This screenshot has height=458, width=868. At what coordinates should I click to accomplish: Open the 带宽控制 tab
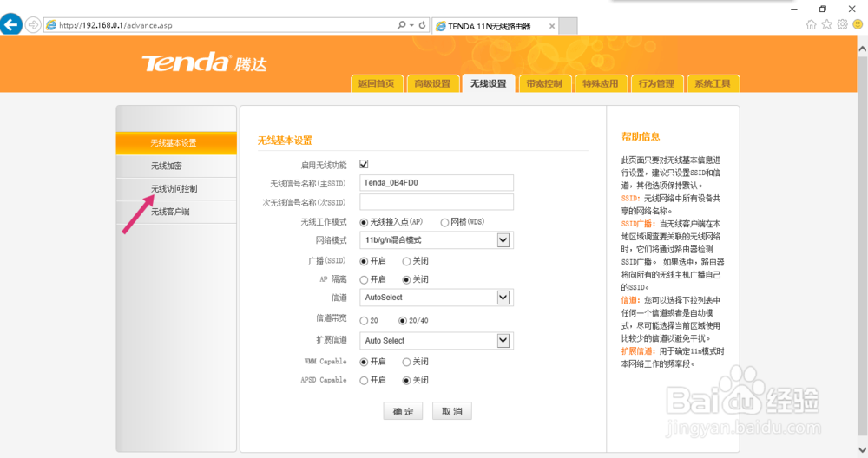(544, 83)
